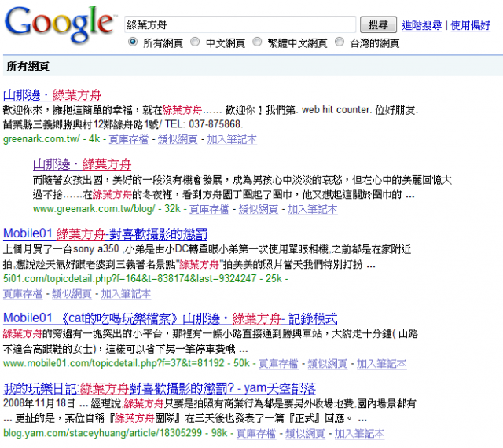Open the Mobile01 《cat的吃喝玩樂檔案》 result title
Image resolution: width=503 pixels, height=448 pixels.
[171, 318]
